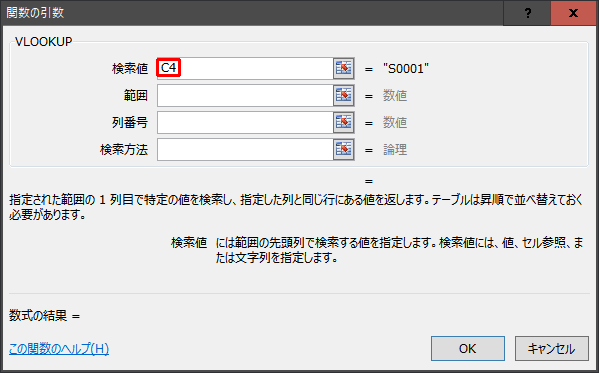The width and height of the screenshot is (599, 373).
Task: Click the 数値 hint next to 列番号
Action: 395,123
